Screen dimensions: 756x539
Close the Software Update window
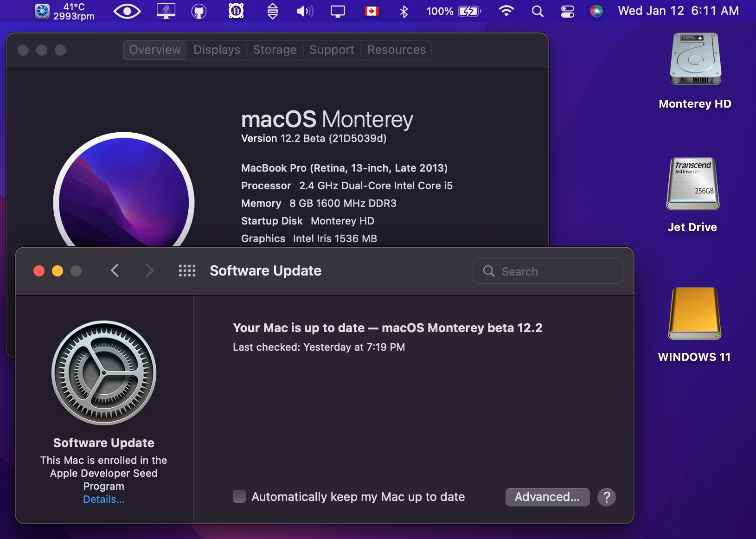point(39,271)
